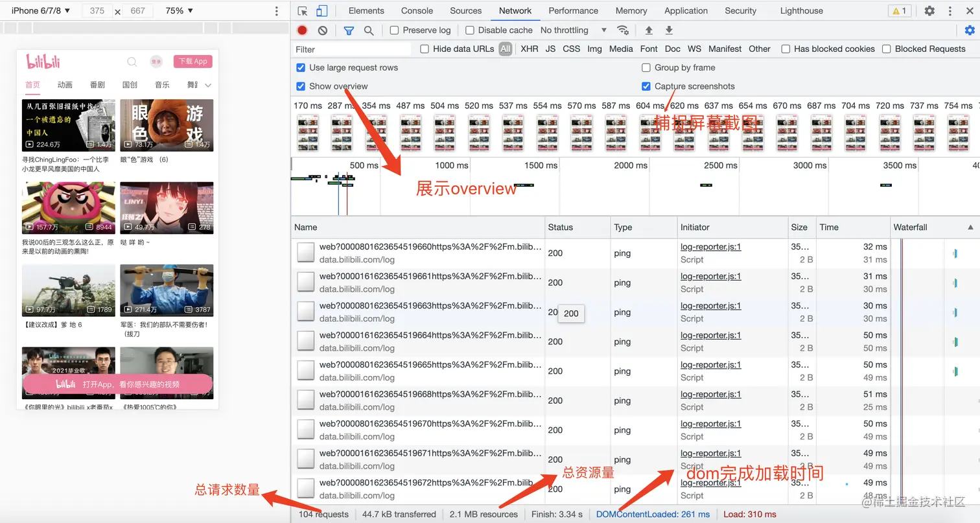Uncheck Capture screenshots

646,86
